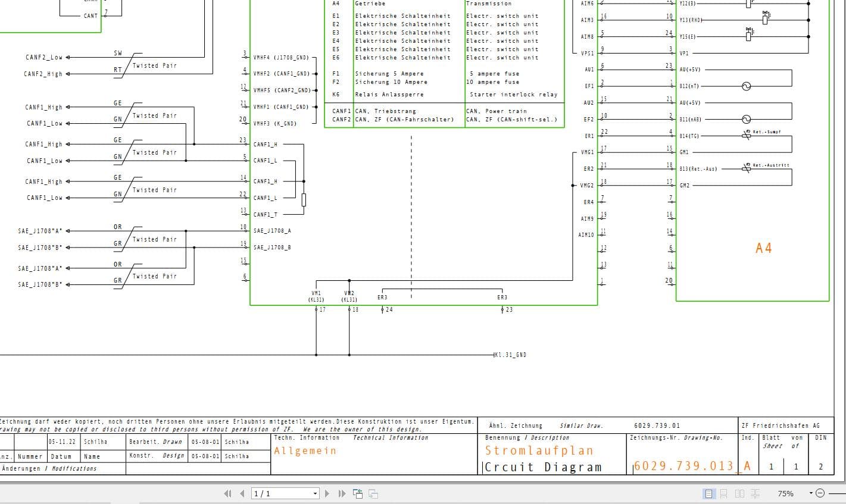
Task: Click the B12(nT) sensor label
Action: click(689, 86)
